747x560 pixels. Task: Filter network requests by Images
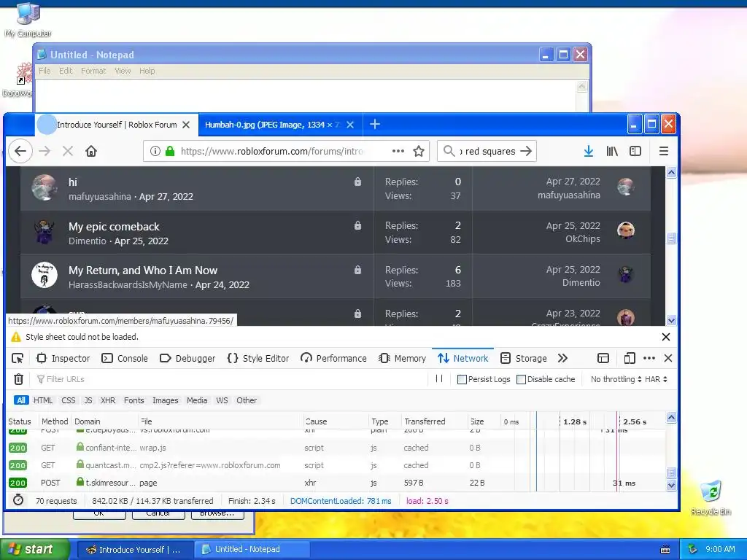point(166,400)
